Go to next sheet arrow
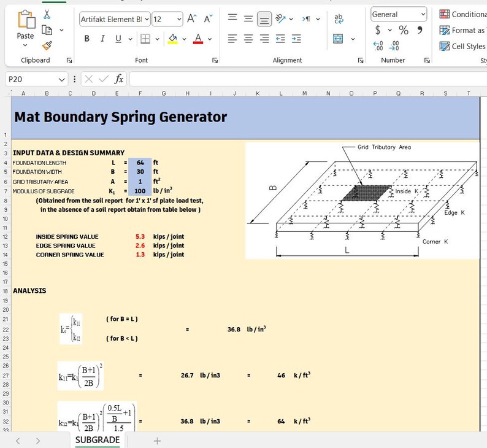The height and width of the screenshot is (448, 487). click(x=38, y=441)
